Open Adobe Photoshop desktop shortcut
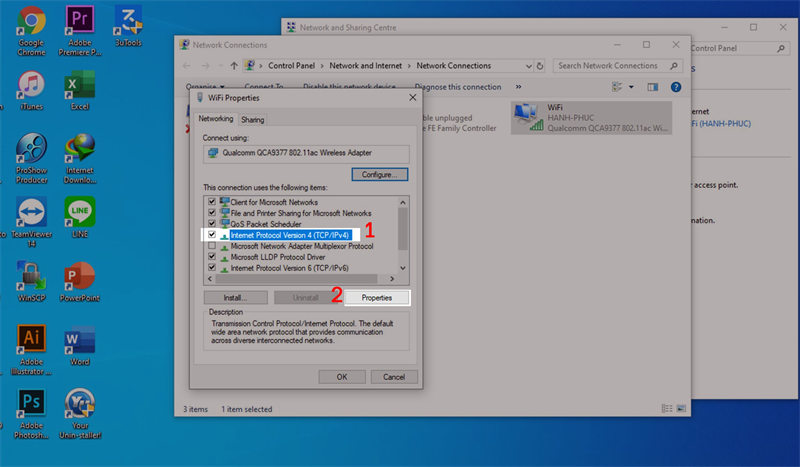 [31, 413]
